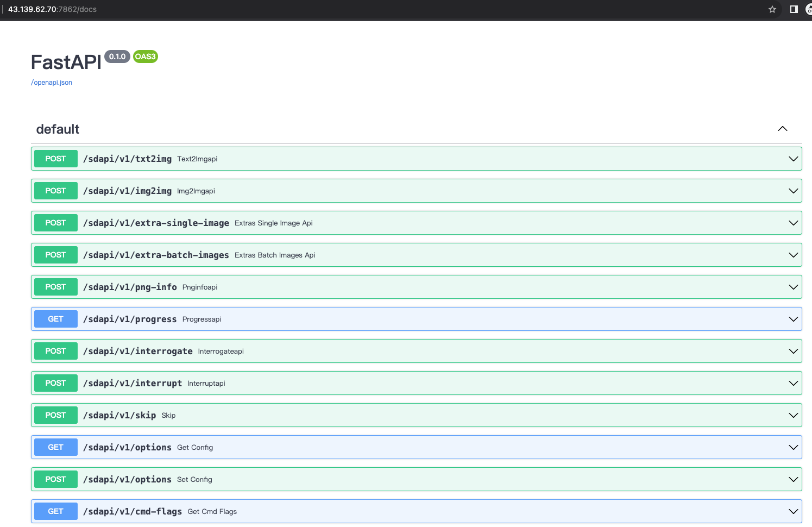Click the Pnginfoapi summary text
The width and height of the screenshot is (812, 527).
[200, 287]
